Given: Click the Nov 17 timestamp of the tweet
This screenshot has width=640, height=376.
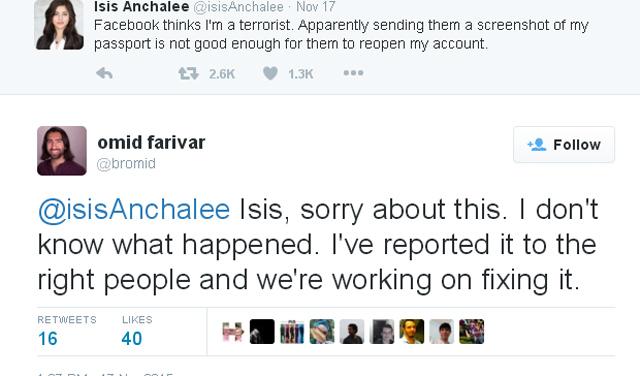Looking at the screenshot, I should click(316, 7).
